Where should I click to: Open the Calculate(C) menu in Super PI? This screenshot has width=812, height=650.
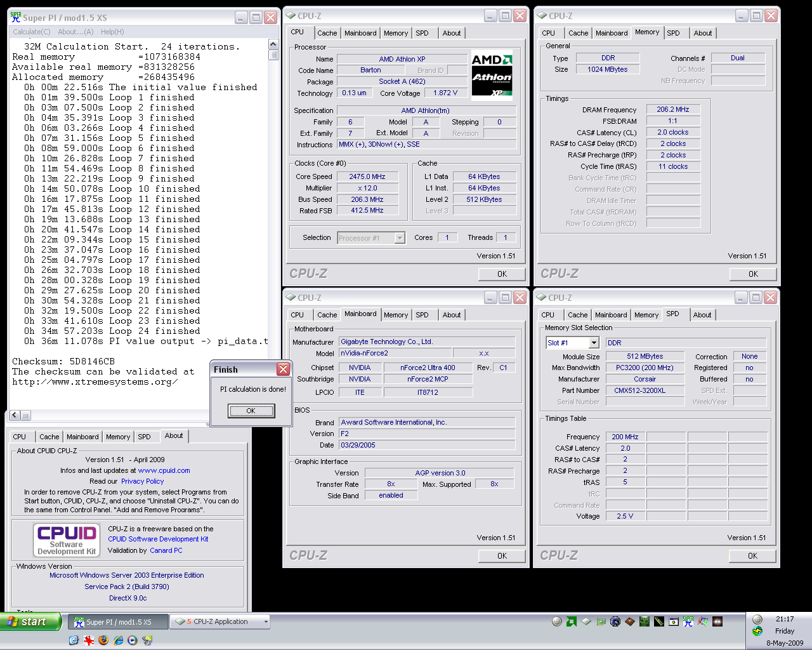[32, 32]
